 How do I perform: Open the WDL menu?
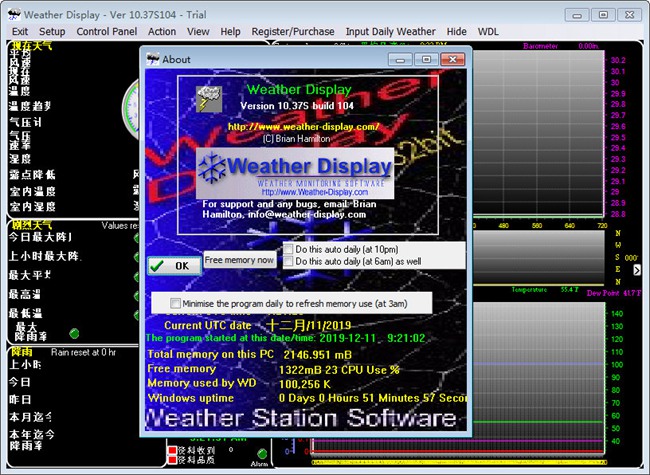[488, 32]
